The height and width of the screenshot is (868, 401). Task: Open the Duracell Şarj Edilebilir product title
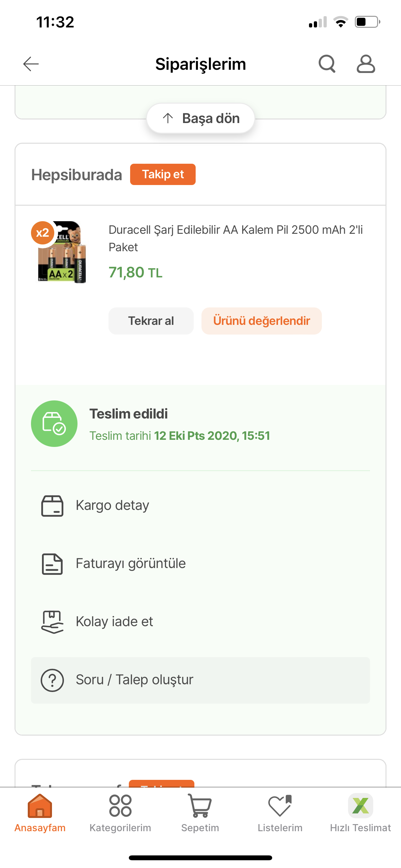click(x=236, y=238)
